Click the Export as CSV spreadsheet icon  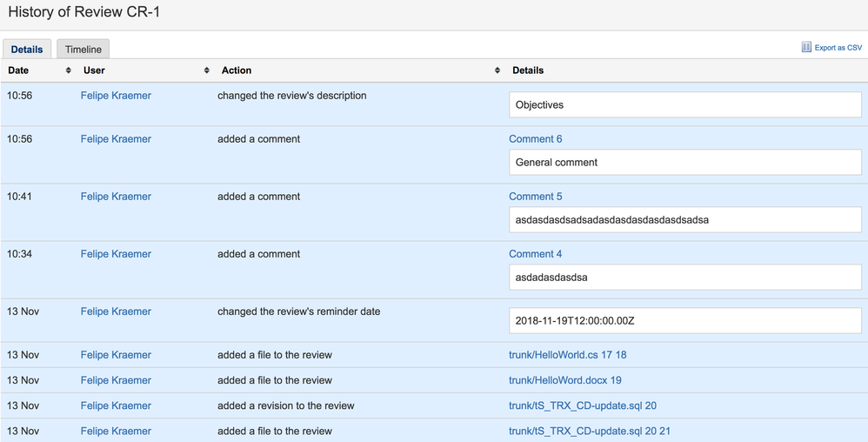[806, 47]
